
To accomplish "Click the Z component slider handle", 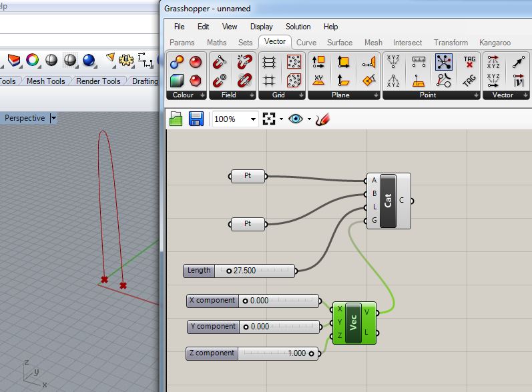I will [312, 353].
